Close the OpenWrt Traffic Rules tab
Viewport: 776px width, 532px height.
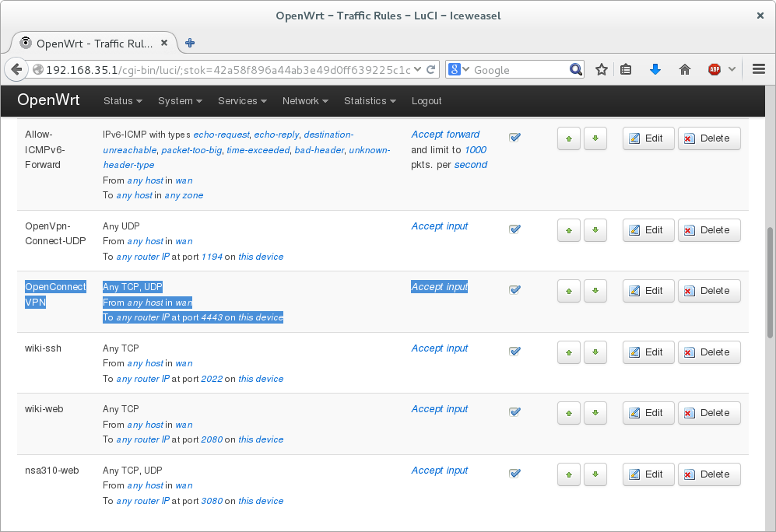[x=164, y=43]
